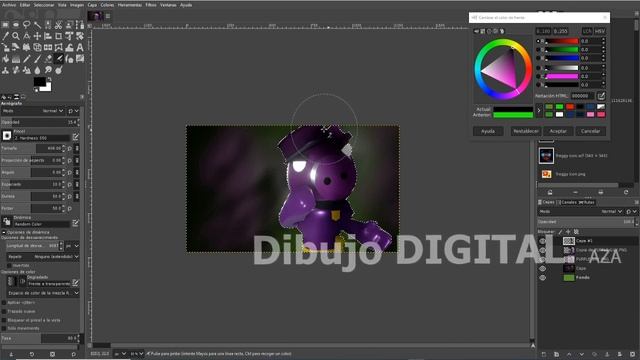Toggle visibility eye of Capa #1 layer
The width and height of the screenshot is (640, 360).
(x=542, y=241)
